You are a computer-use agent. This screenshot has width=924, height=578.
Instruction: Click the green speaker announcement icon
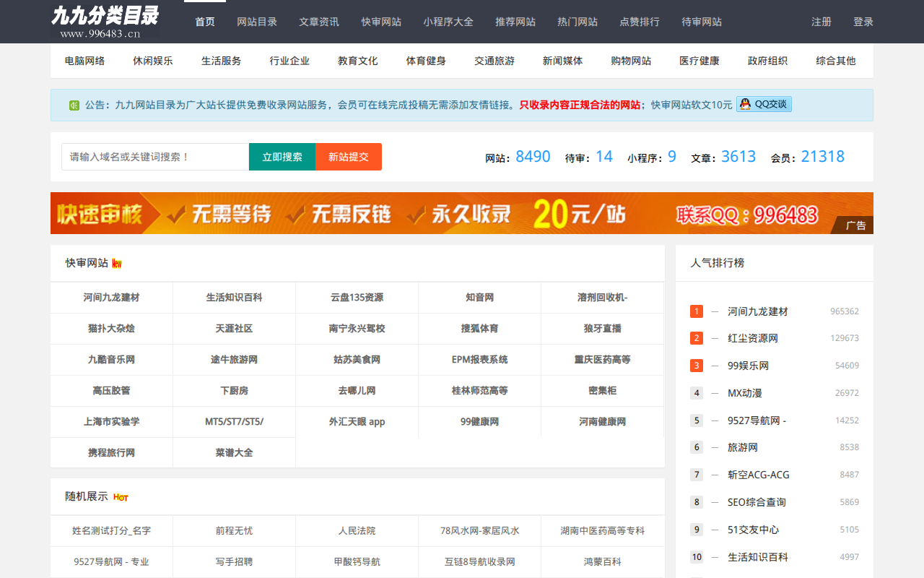tap(74, 105)
